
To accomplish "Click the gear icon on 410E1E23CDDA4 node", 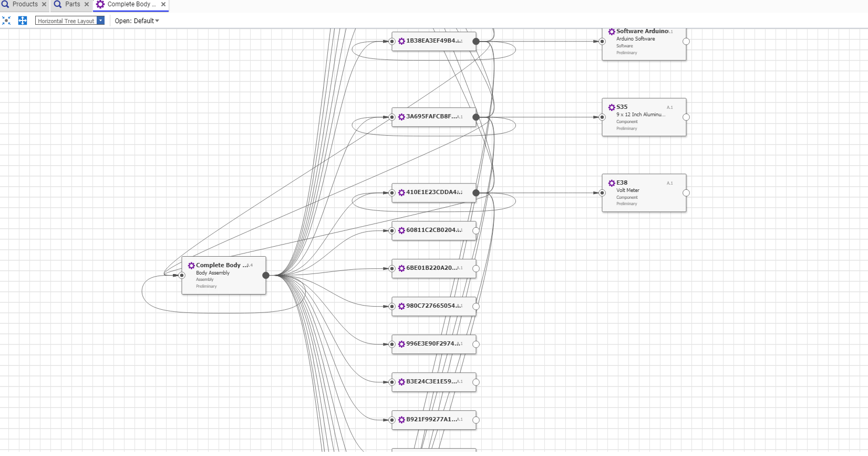I will coord(401,192).
